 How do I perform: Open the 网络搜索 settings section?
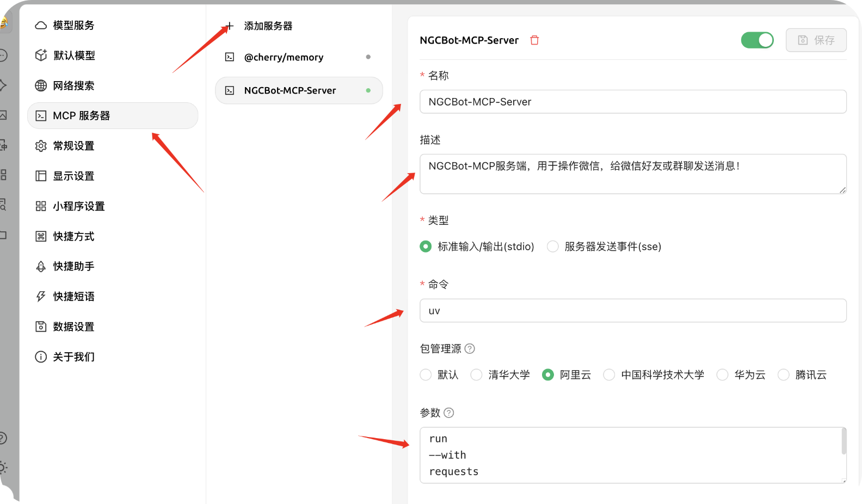(x=113, y=85)
